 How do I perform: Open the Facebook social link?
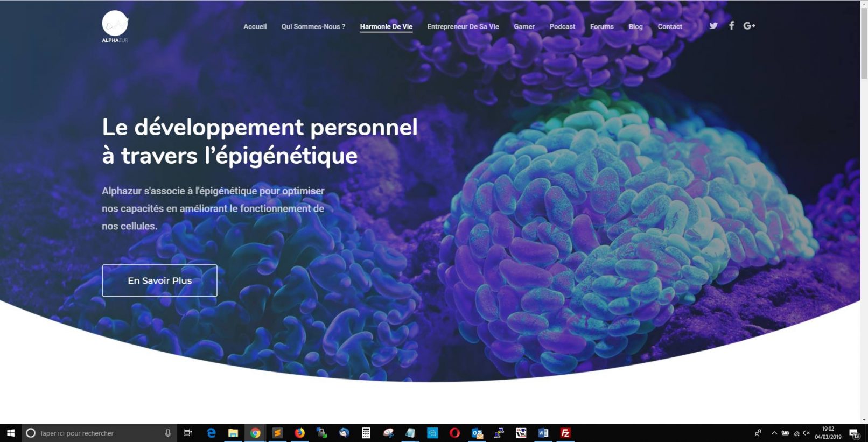pyautogui.click(x=731, y=26)
